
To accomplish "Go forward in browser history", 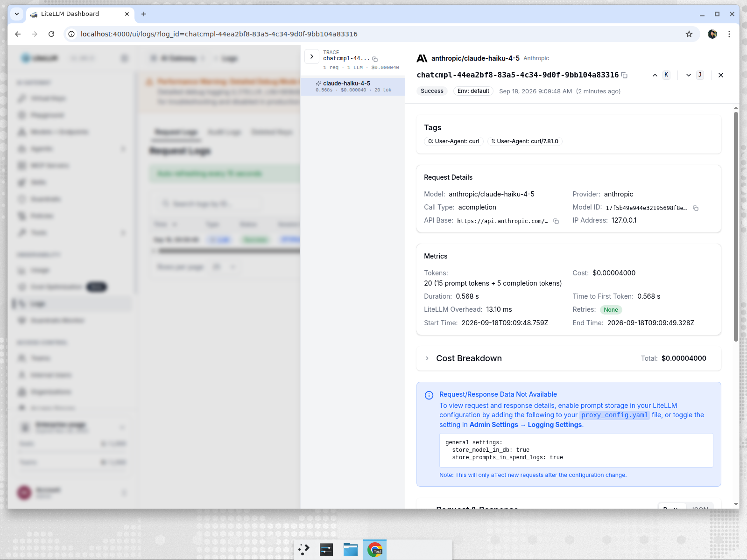I will coord(35,34).
